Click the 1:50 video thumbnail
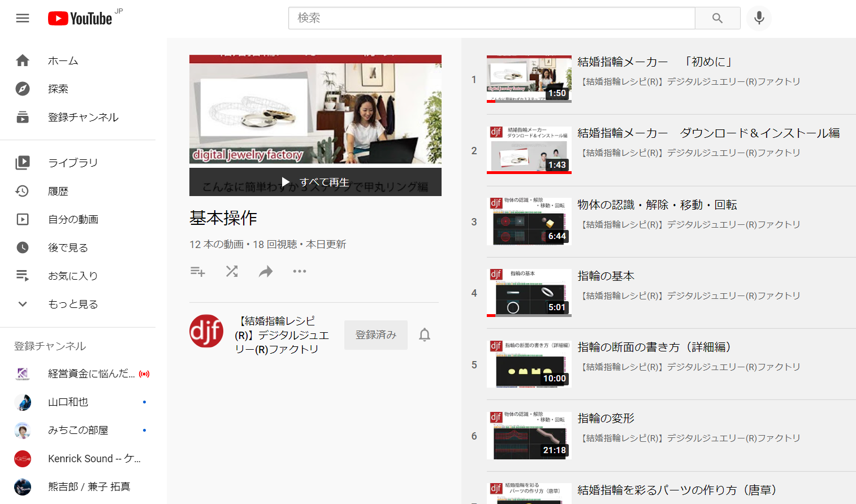The height and width of the screenshot is (504, 856). [x=529, y=79]
